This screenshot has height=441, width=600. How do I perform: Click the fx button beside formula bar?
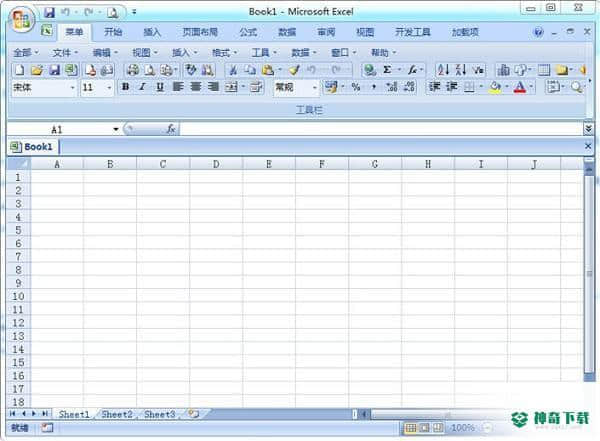pyautogui.click(x=171, y=129)
